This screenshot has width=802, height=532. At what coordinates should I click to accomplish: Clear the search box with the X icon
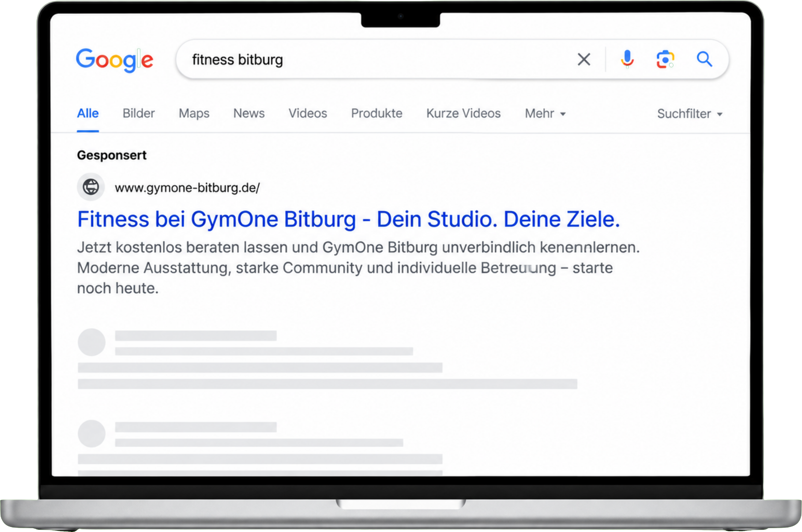pos(584,59)
